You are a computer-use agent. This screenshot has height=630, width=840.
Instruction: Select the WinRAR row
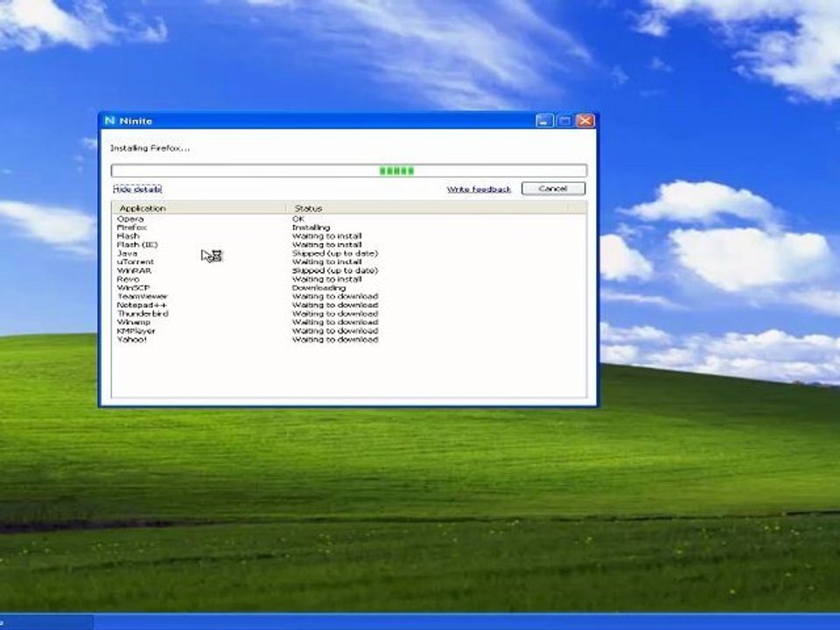coord(349,270)
